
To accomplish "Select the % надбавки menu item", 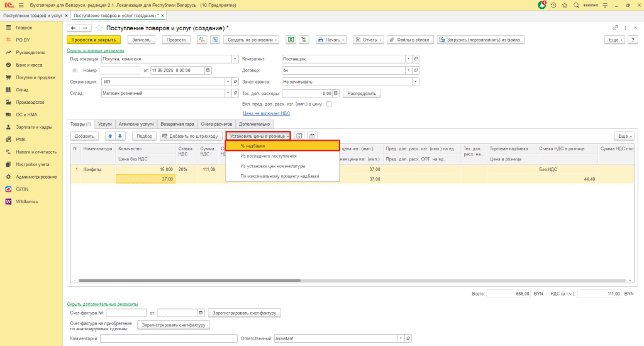I will click(282, 146).
